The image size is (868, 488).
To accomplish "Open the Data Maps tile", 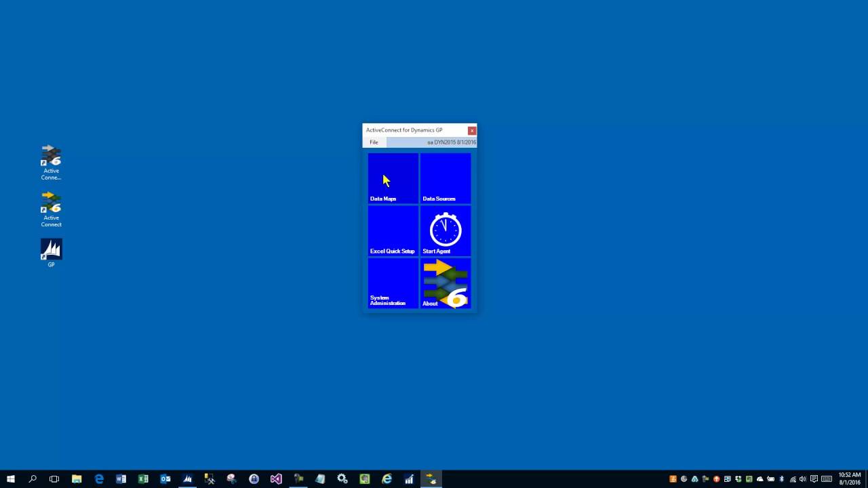I will (393, 178).
